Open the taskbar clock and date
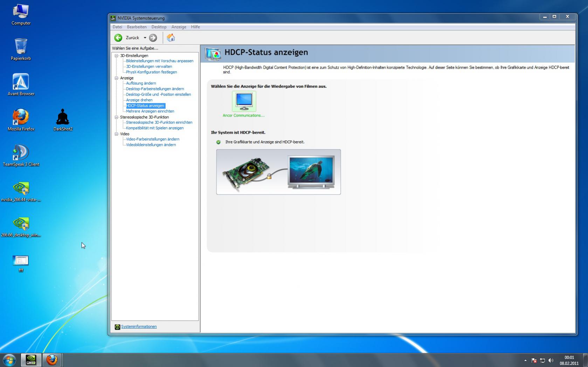Image resolution: width=588 pixels, height=367 pixels. 569,360
